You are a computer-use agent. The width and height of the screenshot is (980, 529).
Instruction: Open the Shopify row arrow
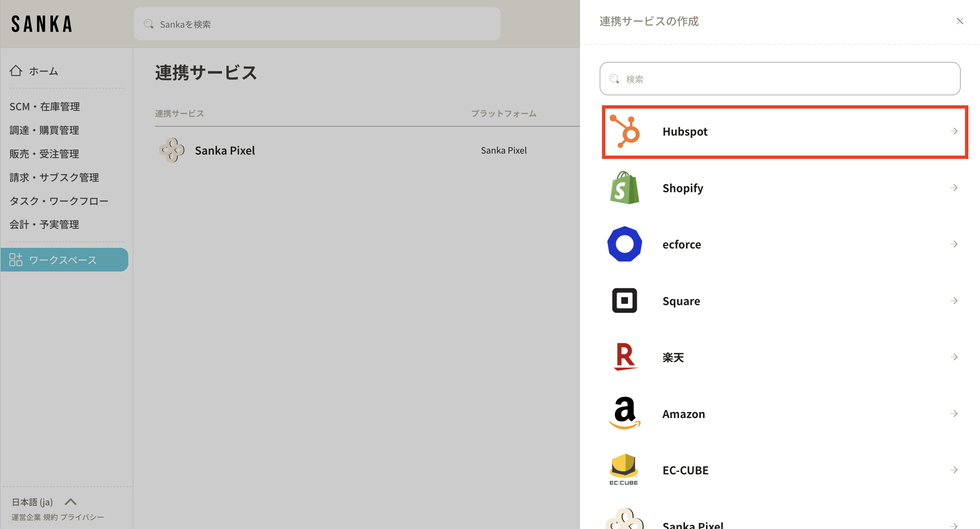pos(954,188)
